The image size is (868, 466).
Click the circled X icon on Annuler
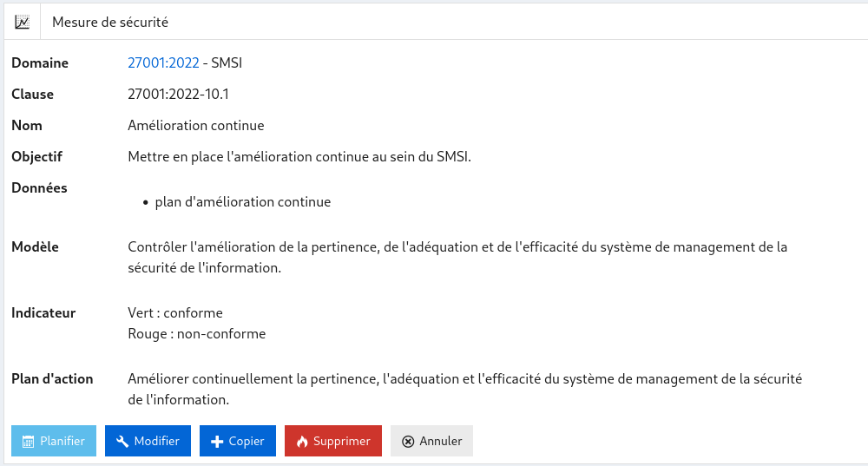pyautogui.click(x=408, y=442)
